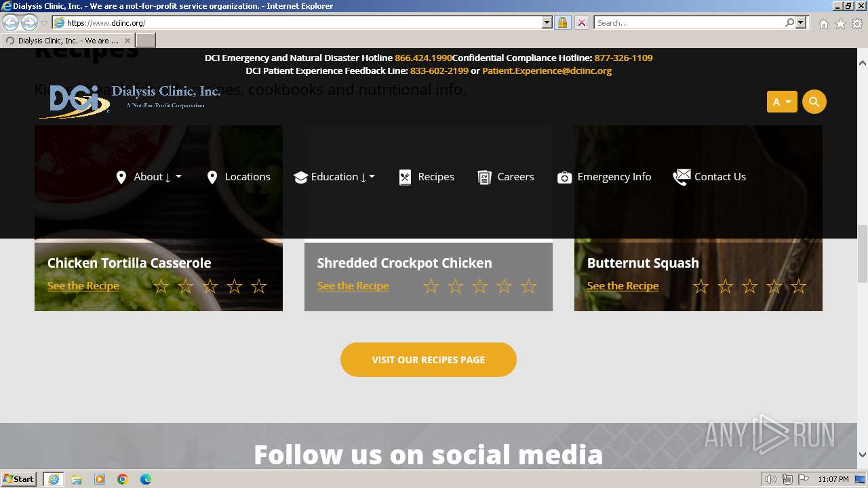Click the map pin icon beside Locations

[x=212, y=177]
